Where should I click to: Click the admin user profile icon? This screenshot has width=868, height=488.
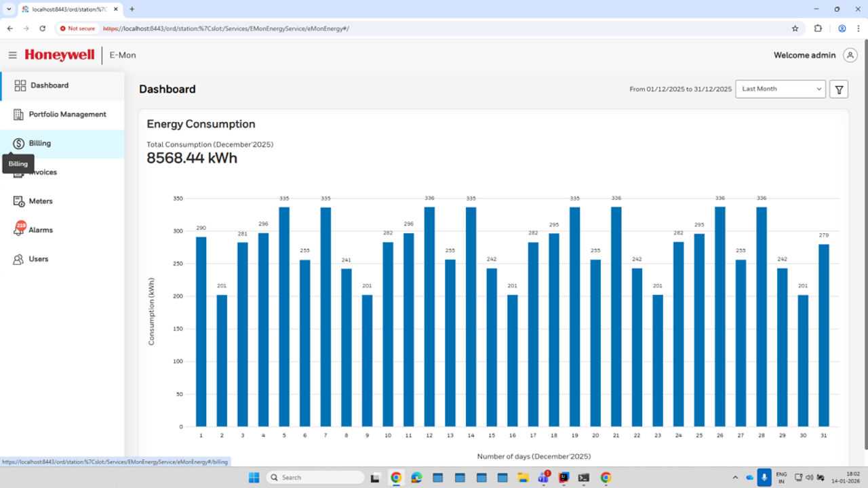click(x=850, y=55)
